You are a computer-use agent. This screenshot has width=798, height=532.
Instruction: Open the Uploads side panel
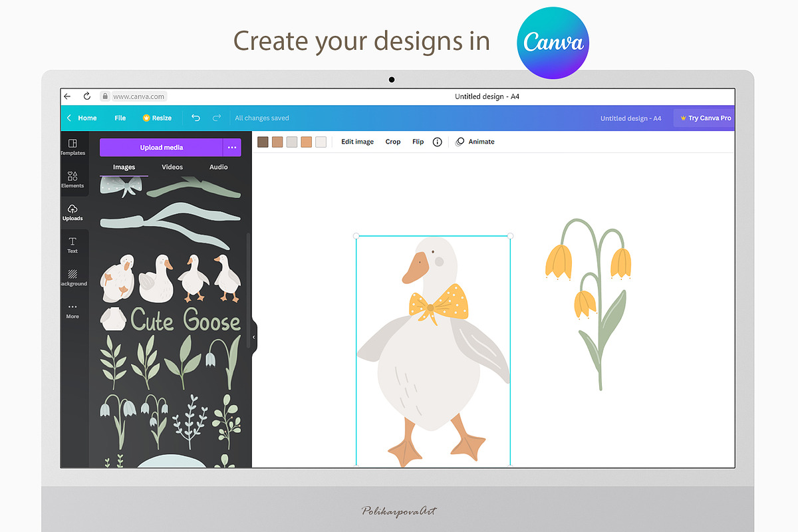72,213
